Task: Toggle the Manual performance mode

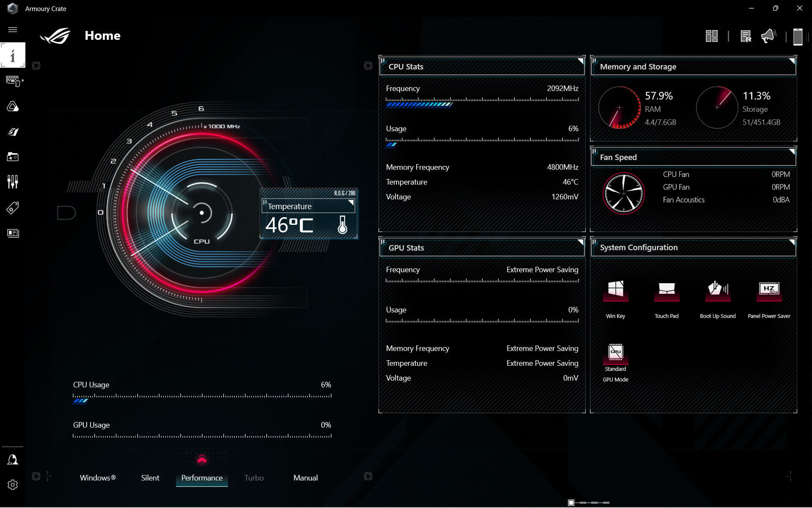Action: 304,478
